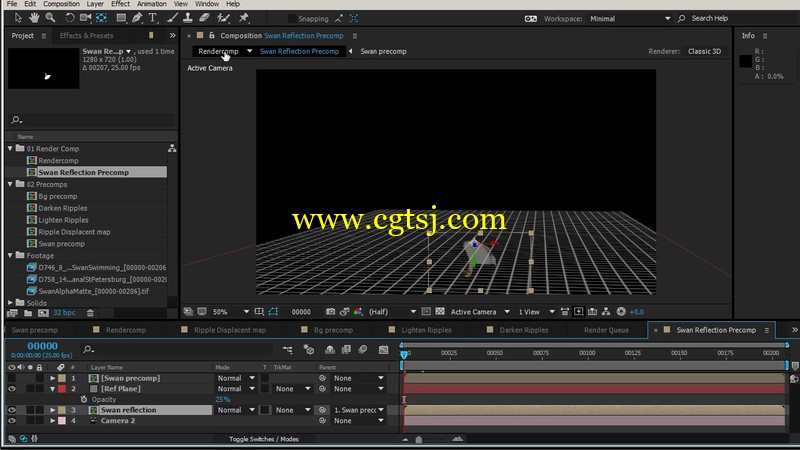
Task: Collapse the Ref Plane layer properties
Action: point(52,389)
